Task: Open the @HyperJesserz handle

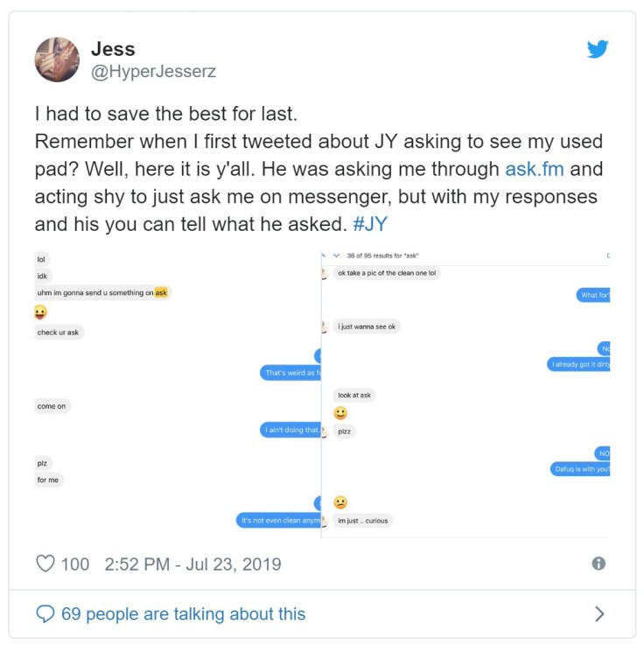Action: point(153,72)
